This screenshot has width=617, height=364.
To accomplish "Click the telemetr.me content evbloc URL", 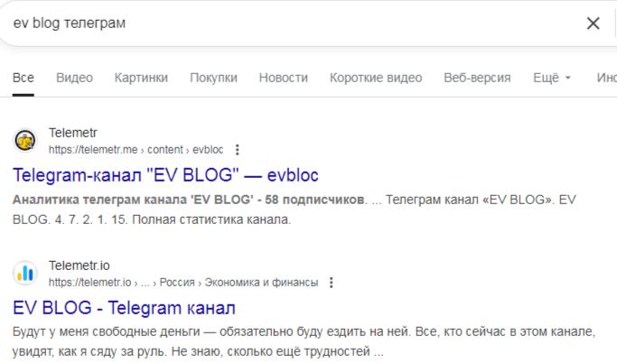I will [x=136, y=150].
